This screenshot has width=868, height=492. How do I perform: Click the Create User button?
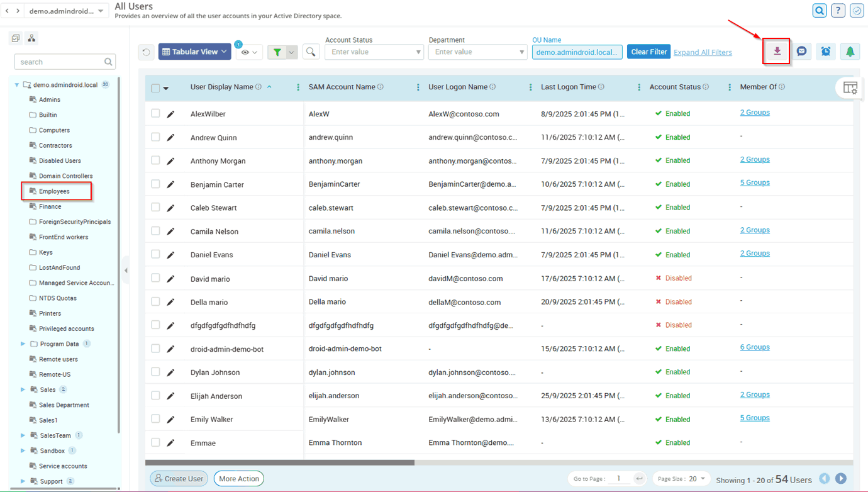point(179,478)
